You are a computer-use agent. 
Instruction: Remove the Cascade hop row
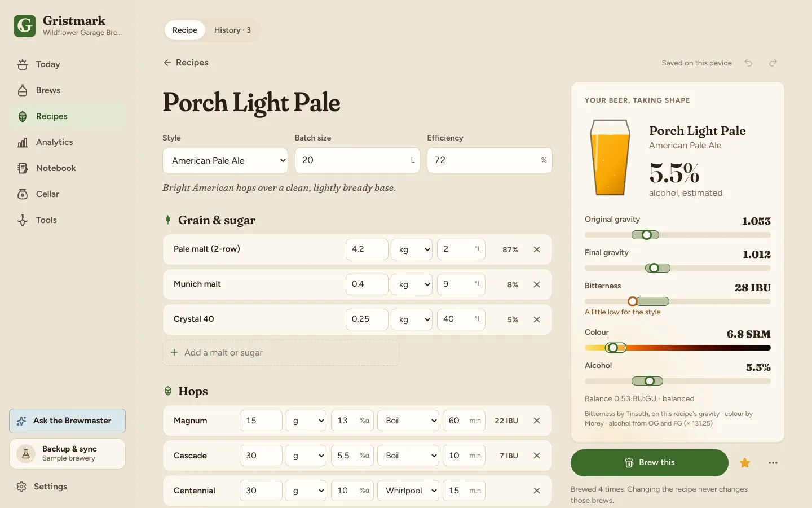[537, 456]
